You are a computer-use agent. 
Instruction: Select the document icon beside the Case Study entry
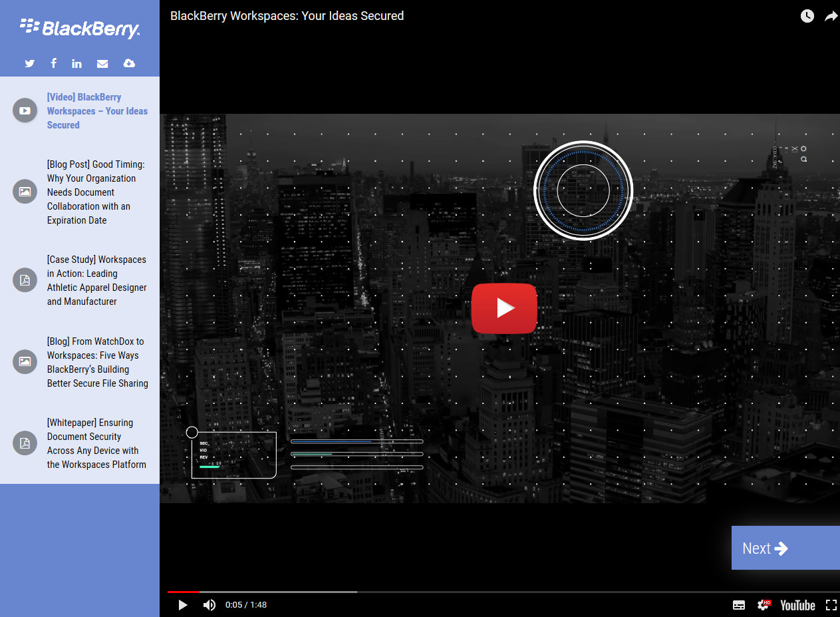pos(25,280)
